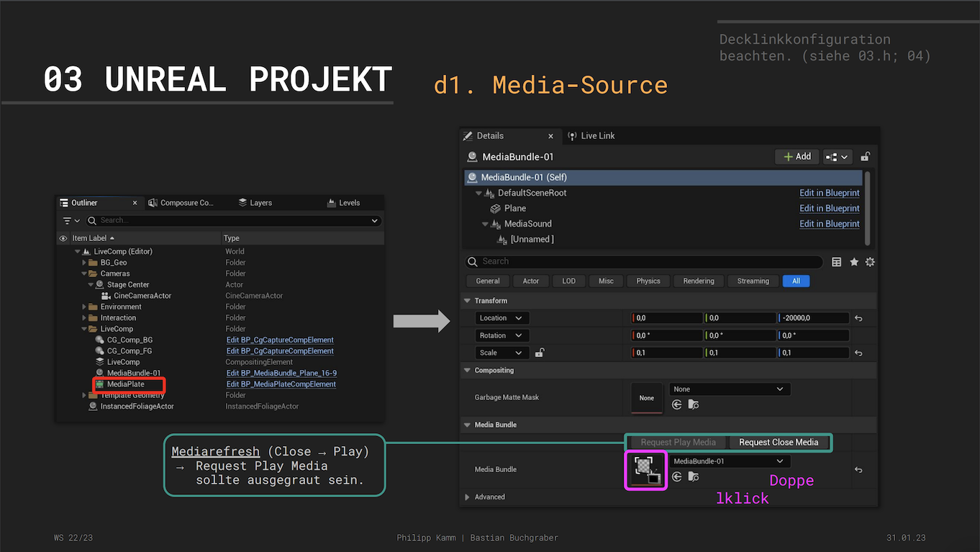Screen dimensions: 980x552
Task: Select the All property filter
Action: pos(796,281)
